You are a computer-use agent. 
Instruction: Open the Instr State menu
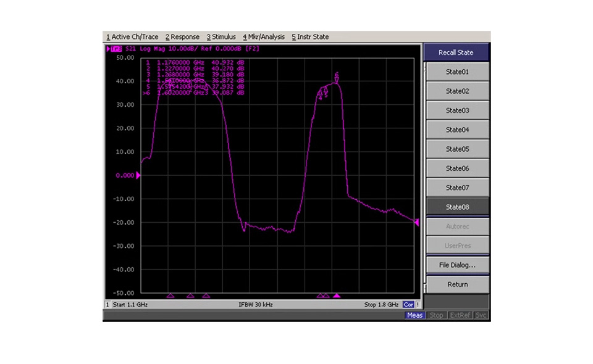(310, 37)
